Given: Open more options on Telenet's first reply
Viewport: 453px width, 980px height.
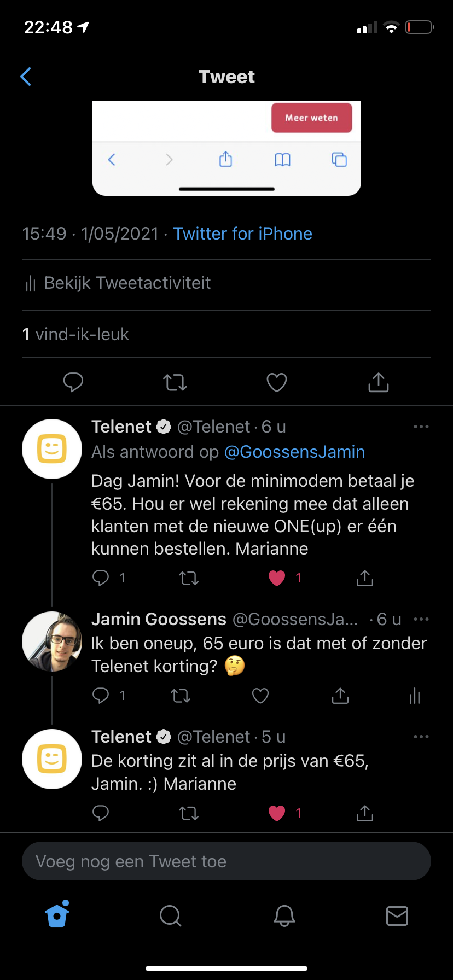Looking at the screenshot, I should pyautogui.click(x=421, y=427).
